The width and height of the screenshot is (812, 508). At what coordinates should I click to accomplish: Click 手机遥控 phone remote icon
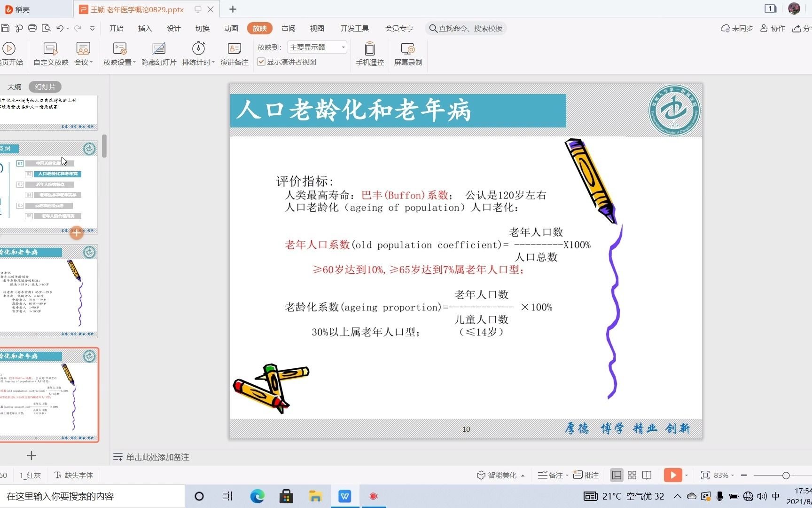[370, 54]
